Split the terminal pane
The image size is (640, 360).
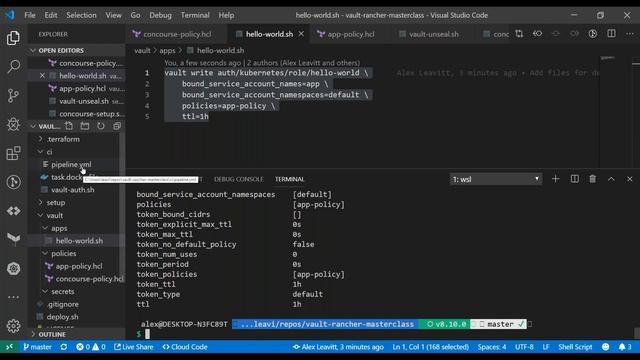click(574, 179)
